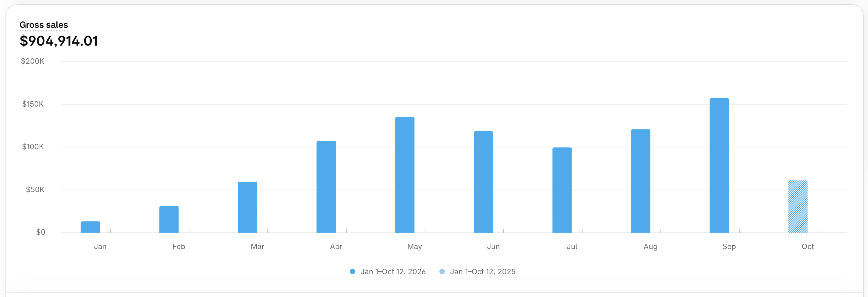This screenshot has width=868, height=297.
Task: Click the hatched October sales bar
Action: click(798, 206)
